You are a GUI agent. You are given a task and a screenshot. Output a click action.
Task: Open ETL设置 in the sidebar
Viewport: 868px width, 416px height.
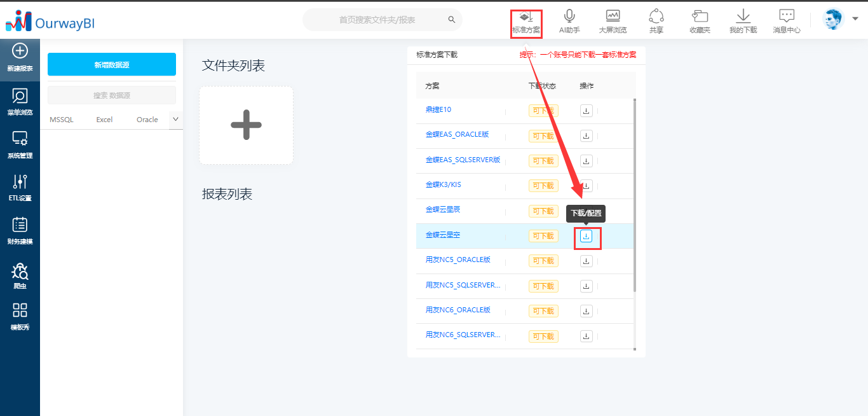pyautogui.click(x=20, y=188)
